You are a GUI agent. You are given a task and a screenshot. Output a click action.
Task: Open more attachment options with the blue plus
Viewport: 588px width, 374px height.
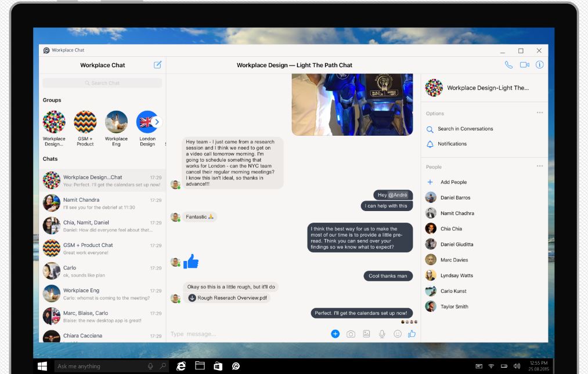tap(335, 333)
